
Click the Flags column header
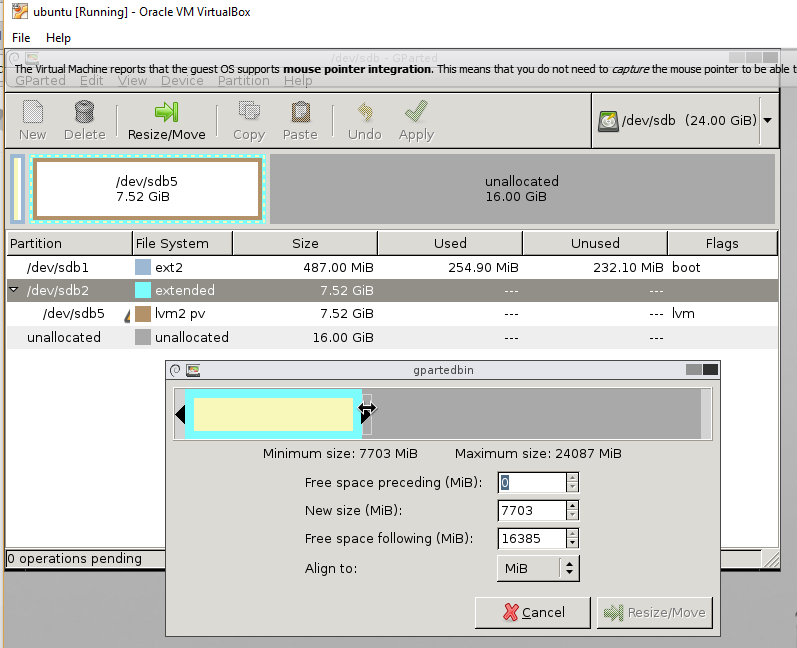point(722,243)
